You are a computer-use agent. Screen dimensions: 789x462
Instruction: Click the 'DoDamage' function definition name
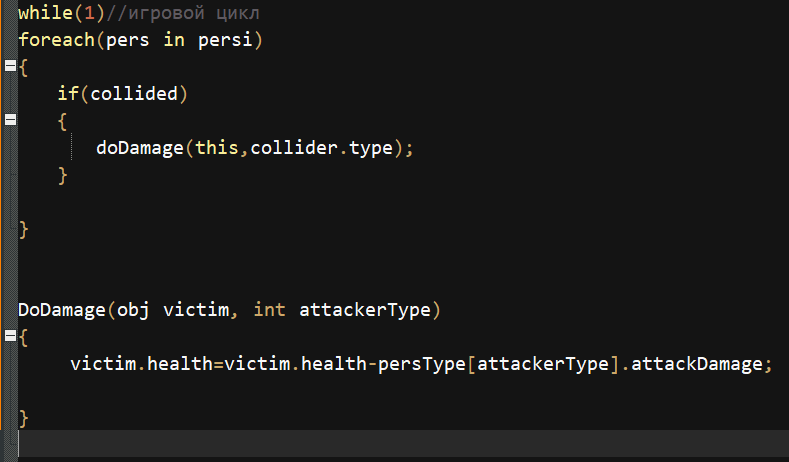[x=60, y=310]
